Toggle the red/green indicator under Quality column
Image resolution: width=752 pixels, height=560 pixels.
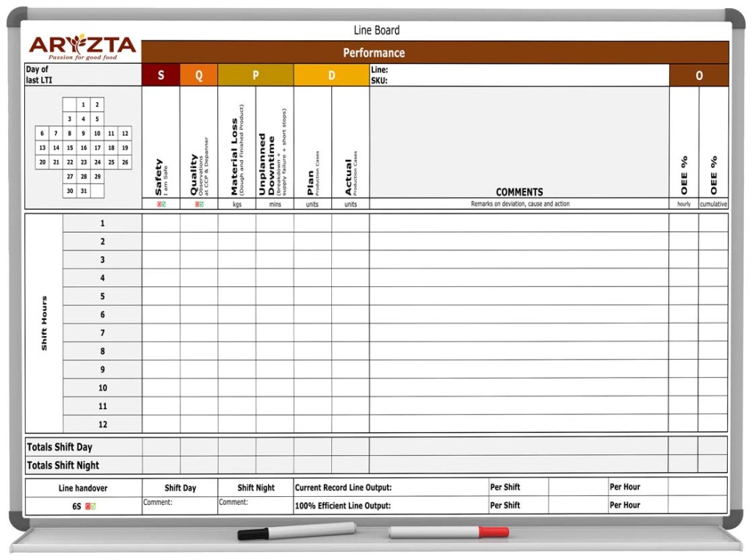pos(199,204)
